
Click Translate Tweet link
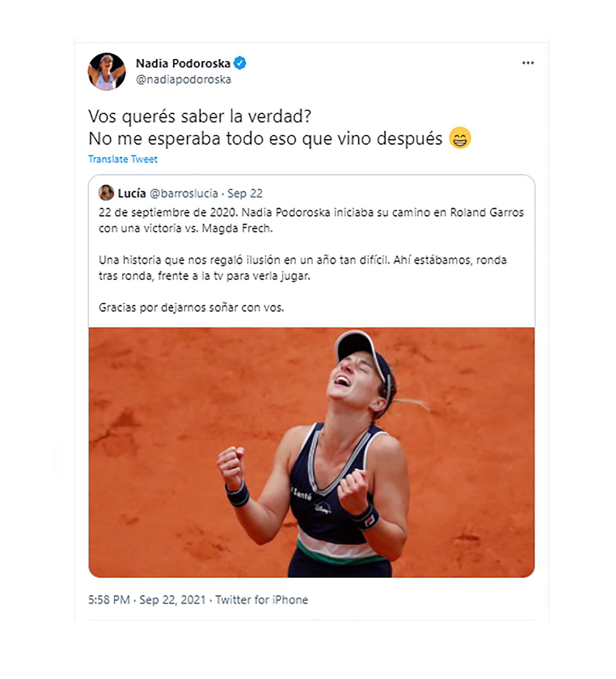point(123,159)
